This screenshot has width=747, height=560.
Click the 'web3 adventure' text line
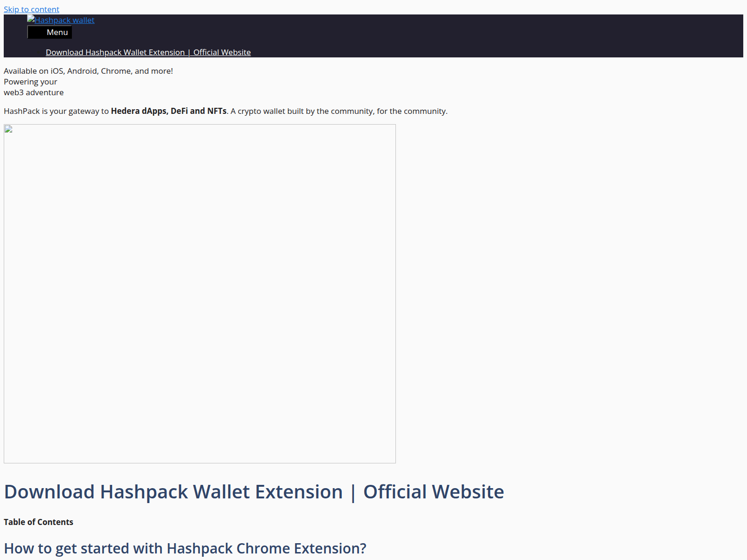click(x=34, y=92)
